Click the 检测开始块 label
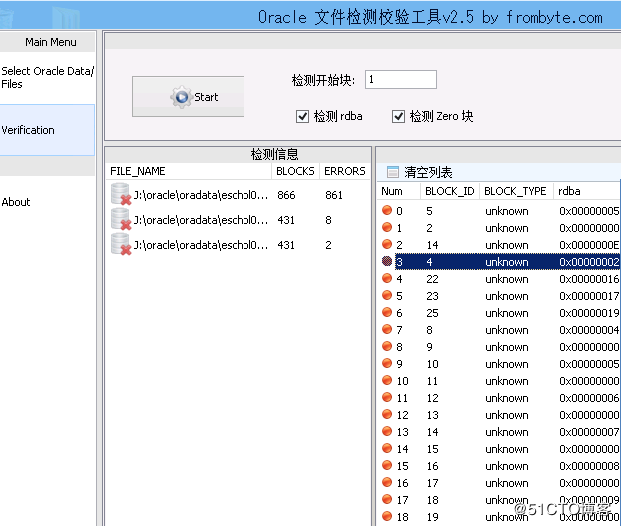Screen dimensions: 621x526 [323, 80]
